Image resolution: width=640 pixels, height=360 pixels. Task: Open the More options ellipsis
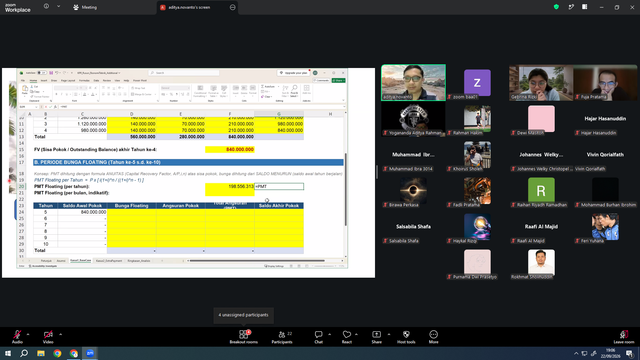tap(433, 334)
